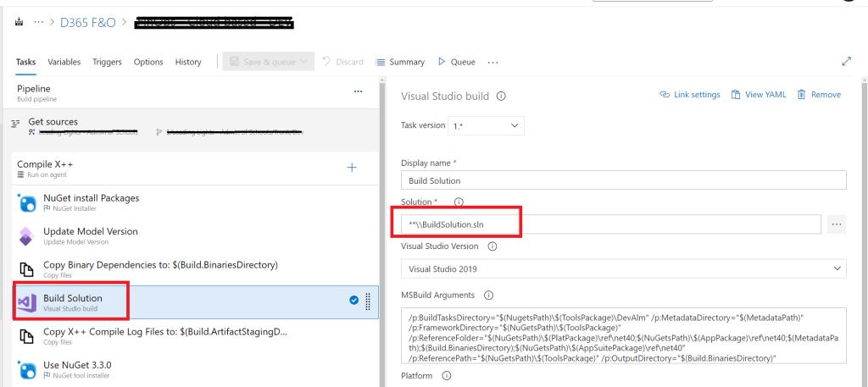Browse for solution file with ellipsis button

[x=837, y=224]
